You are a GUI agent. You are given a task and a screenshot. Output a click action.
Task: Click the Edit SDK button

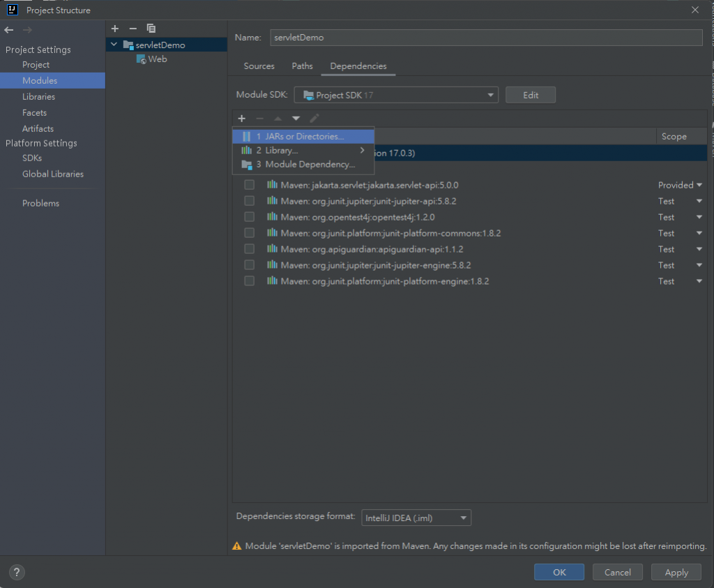click(x=531, y=95)
